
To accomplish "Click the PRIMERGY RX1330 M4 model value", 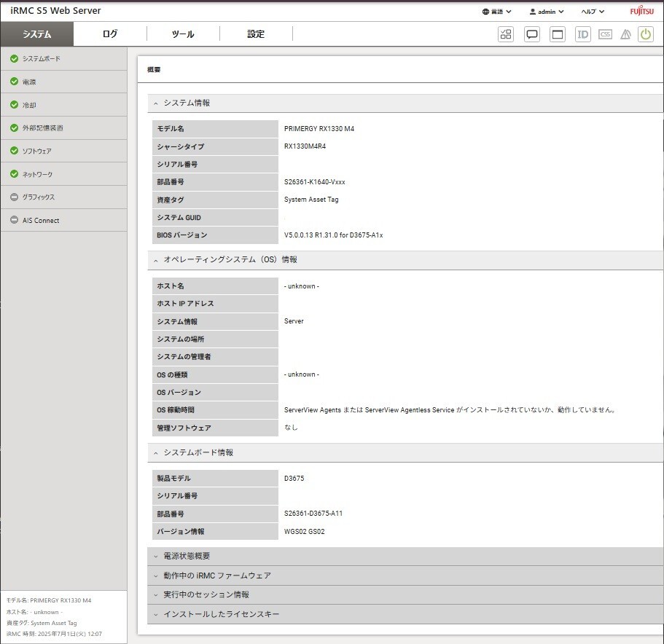I will coord(319,129).
